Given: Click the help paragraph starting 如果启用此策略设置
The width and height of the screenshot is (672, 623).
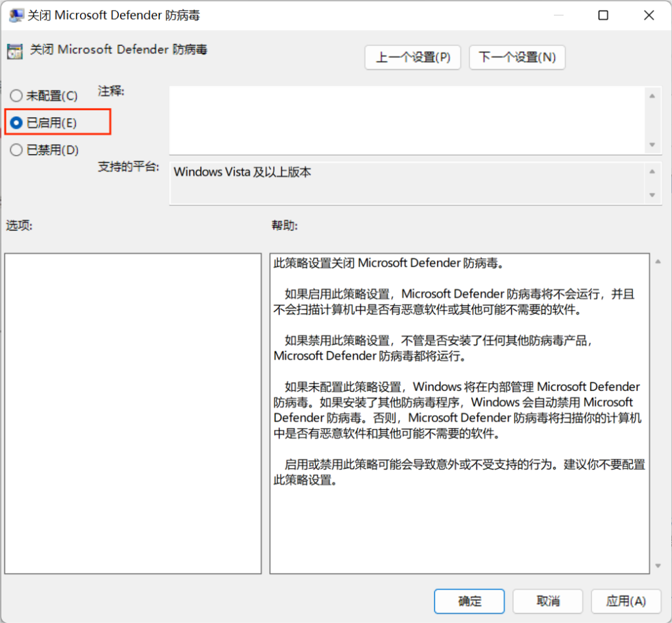Looking at the screenshot, I should pos(454,302).
